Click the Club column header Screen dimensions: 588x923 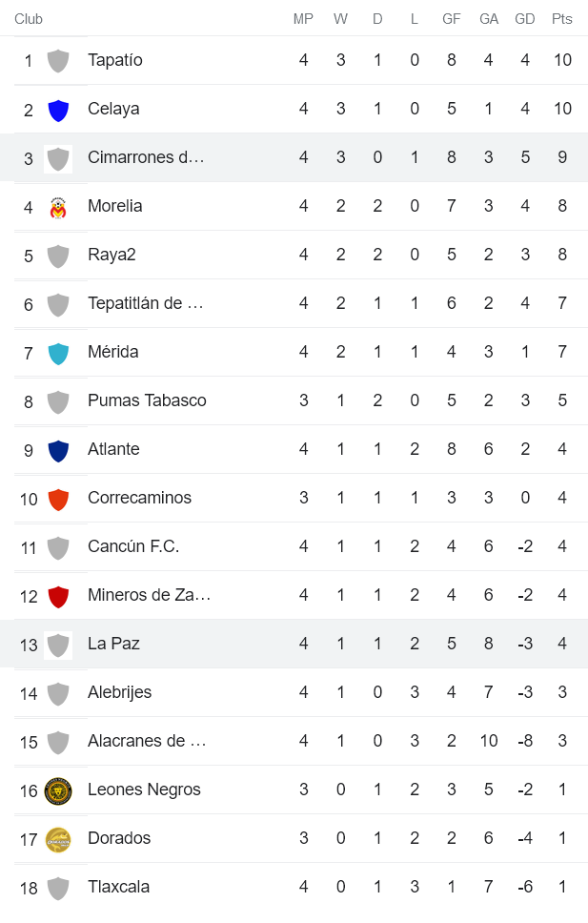point(28,18)
